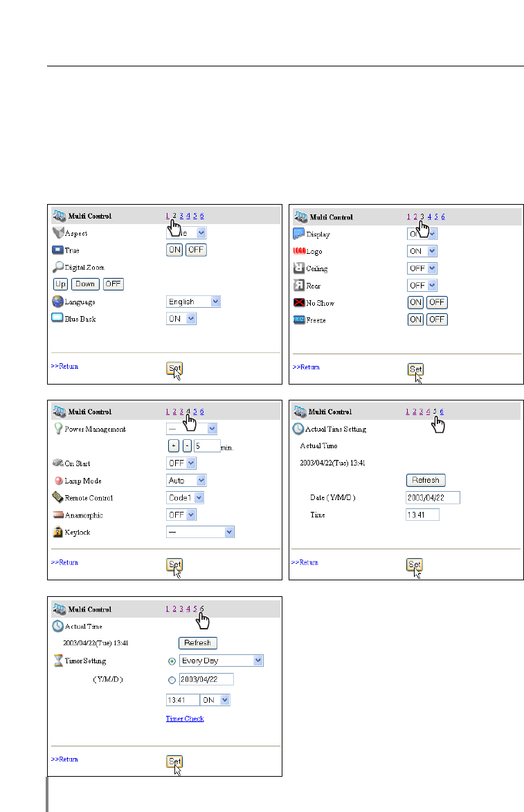The height and width of the screenshot is (812, 524).
Task: Click the Language globe icon
Action: pyautogui.click(x=59, y=302)
